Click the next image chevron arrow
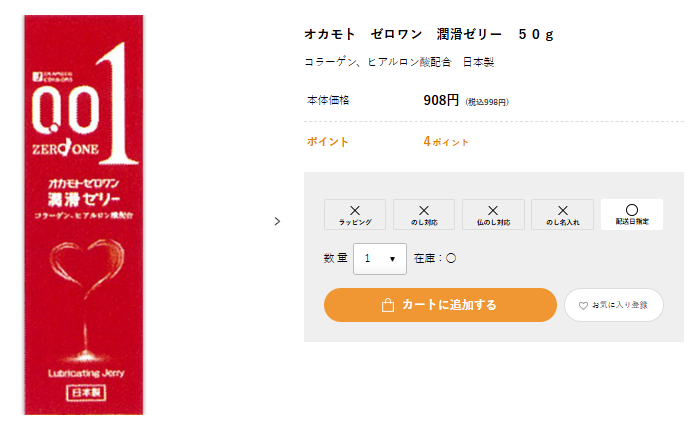The height and width of the screenshot is (429, 696). [x=277, y=221]
